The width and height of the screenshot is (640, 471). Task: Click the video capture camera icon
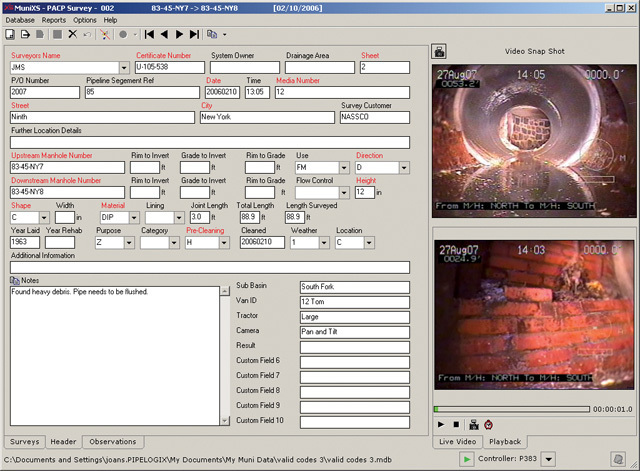[x=473, y=423]
